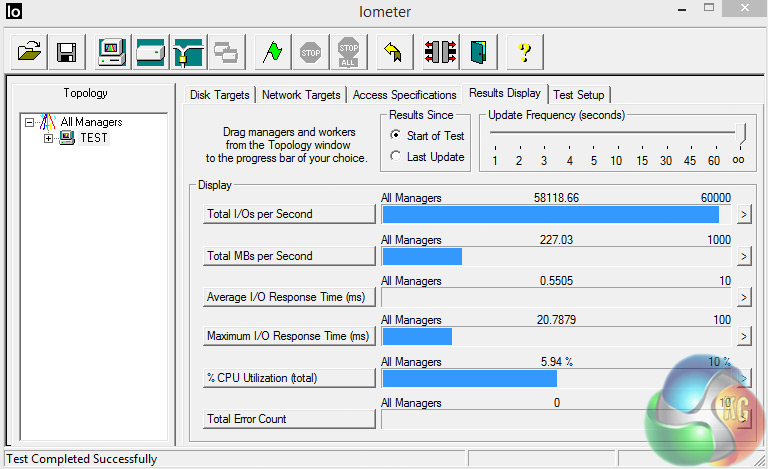Click Total MBs per Second button
The width and height of the screenshot is (768, 469).
289,256
